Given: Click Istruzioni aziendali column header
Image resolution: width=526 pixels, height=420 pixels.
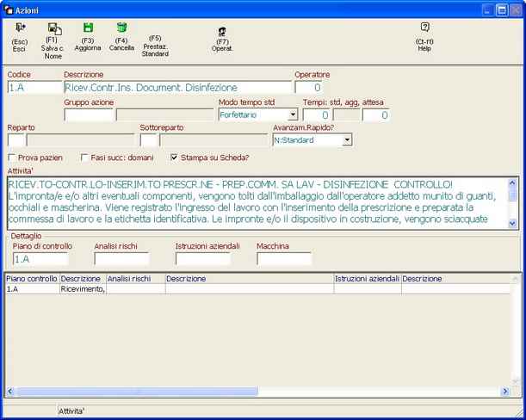Looking at the screenshot, I should pos(368,279).
